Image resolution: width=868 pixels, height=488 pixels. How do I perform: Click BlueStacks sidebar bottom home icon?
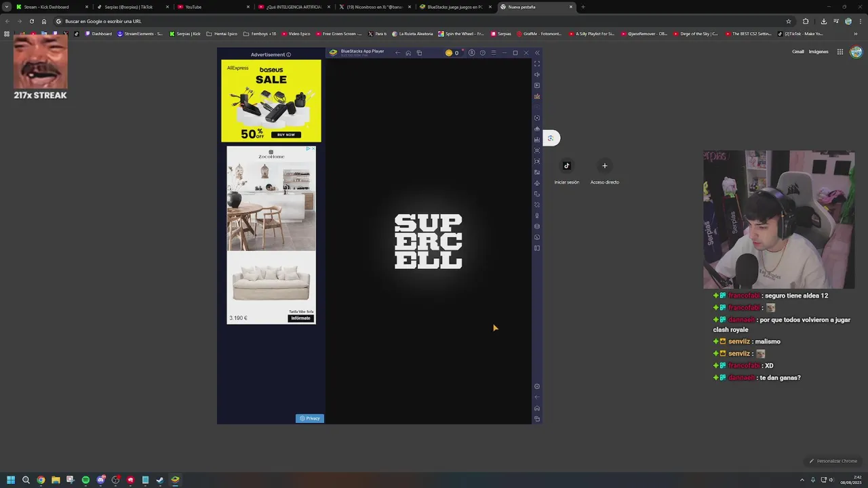[537, 408]
